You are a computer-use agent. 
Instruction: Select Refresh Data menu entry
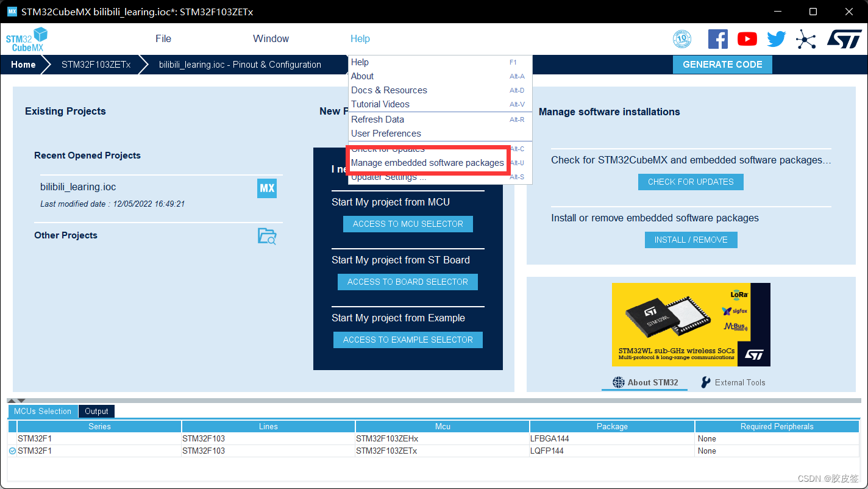pos(440,120)
